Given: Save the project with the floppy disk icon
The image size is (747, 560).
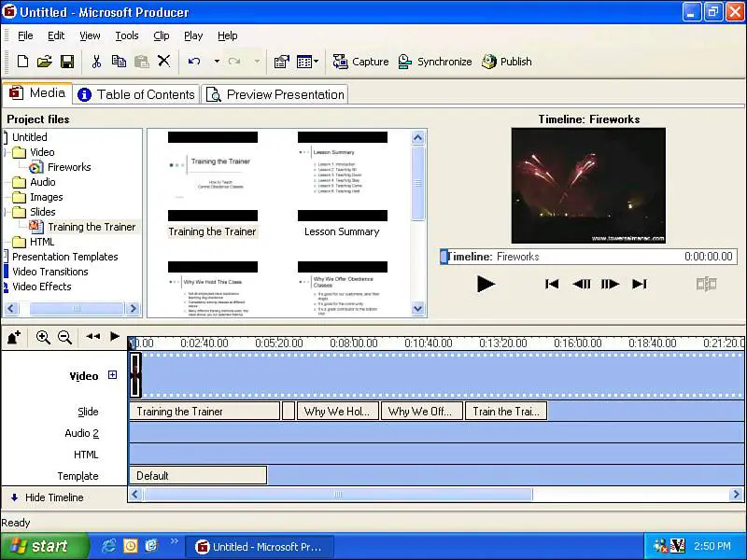Looking at the screenshot, I should [x=67, y=62].
